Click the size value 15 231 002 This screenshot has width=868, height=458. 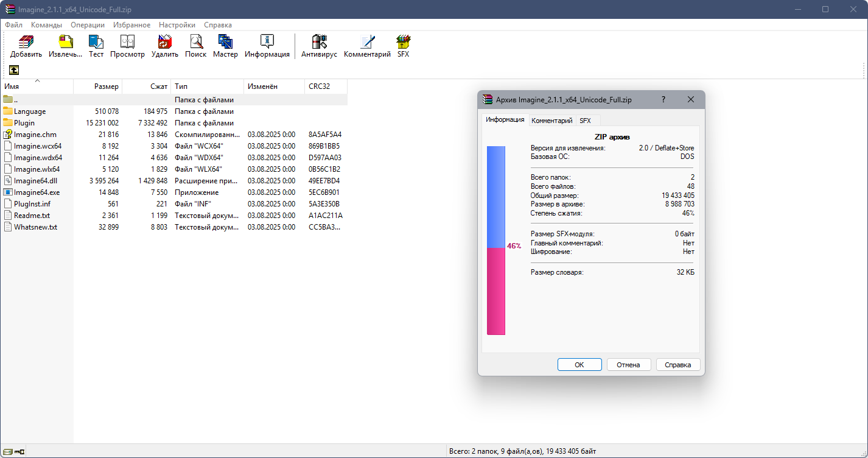pyautogui.click(x=103, y=122)
